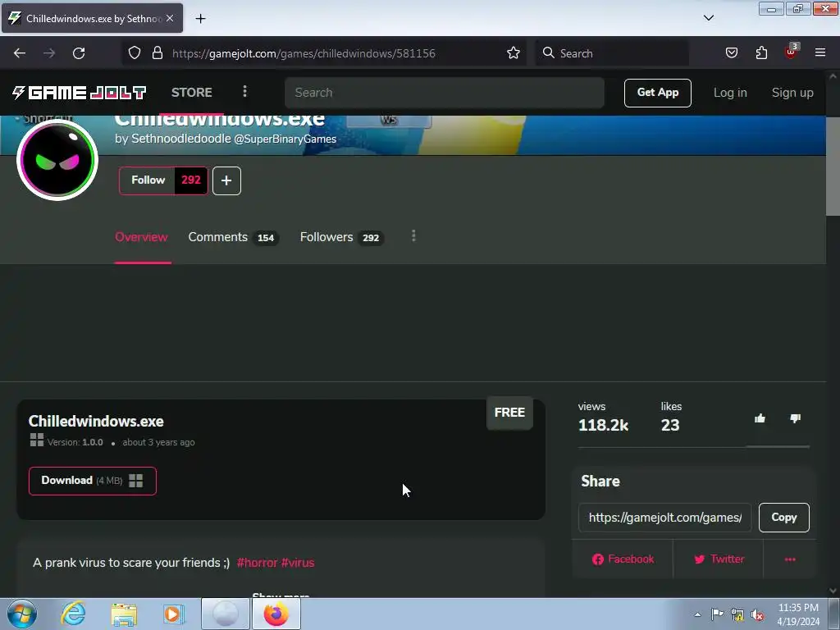Expand the list all tabs chevron

tap(708, 18)
